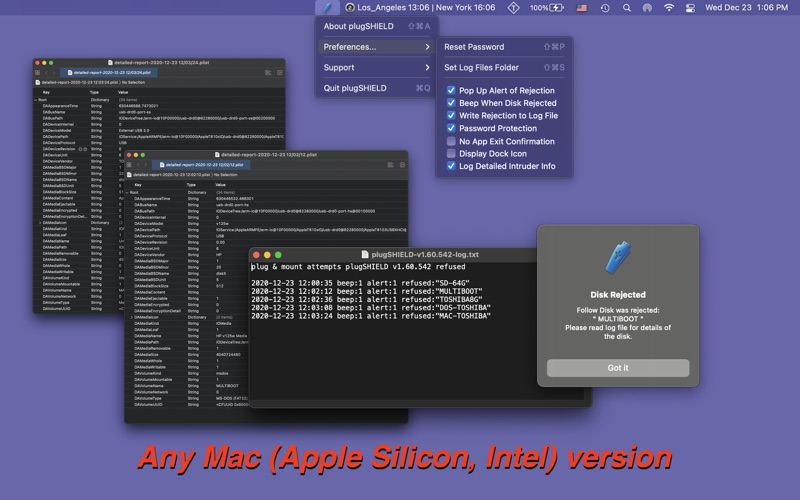Image resolution: width=800 pixels, height=500 pixels.
Task: Open About plugSHIELD menu item
Action: coord(377,26)
